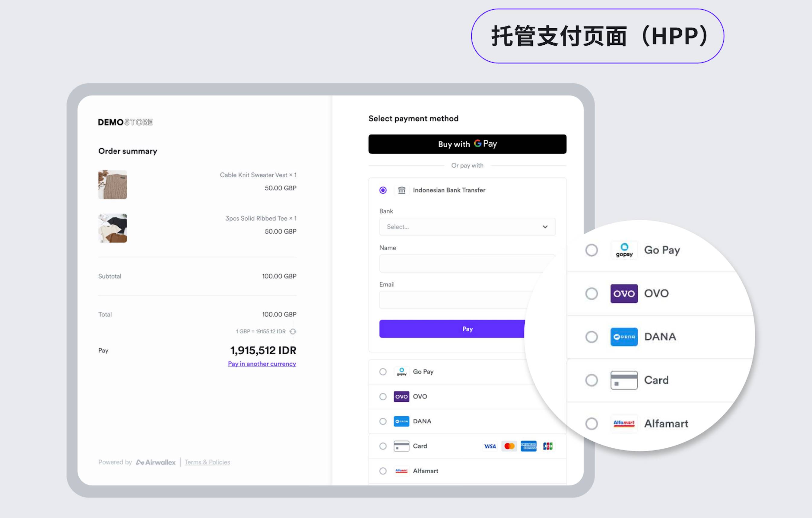Viewport: 812px width, 518px height.
Task: Click the Mastercard brand icon
Action: (509, 446)
